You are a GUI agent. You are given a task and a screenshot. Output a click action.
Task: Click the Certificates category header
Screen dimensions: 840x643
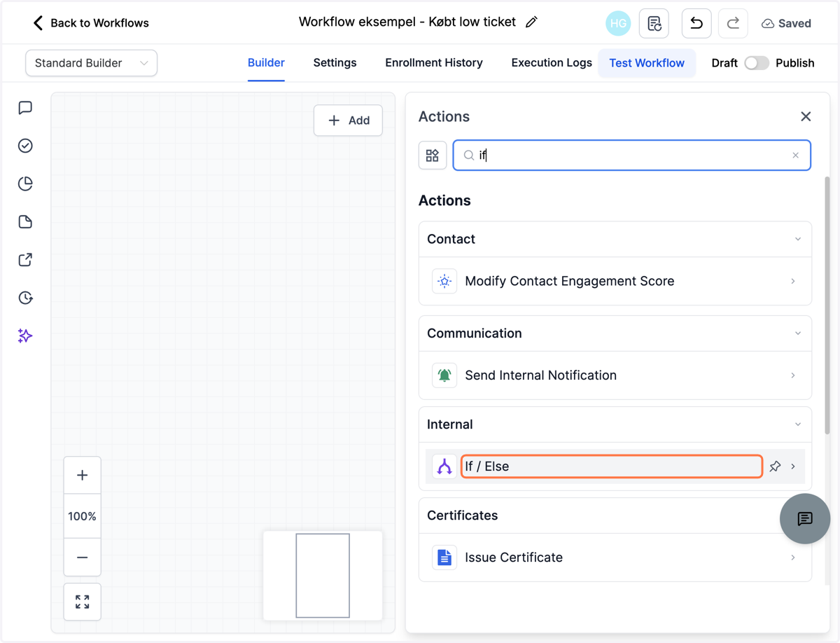[615, 516]
